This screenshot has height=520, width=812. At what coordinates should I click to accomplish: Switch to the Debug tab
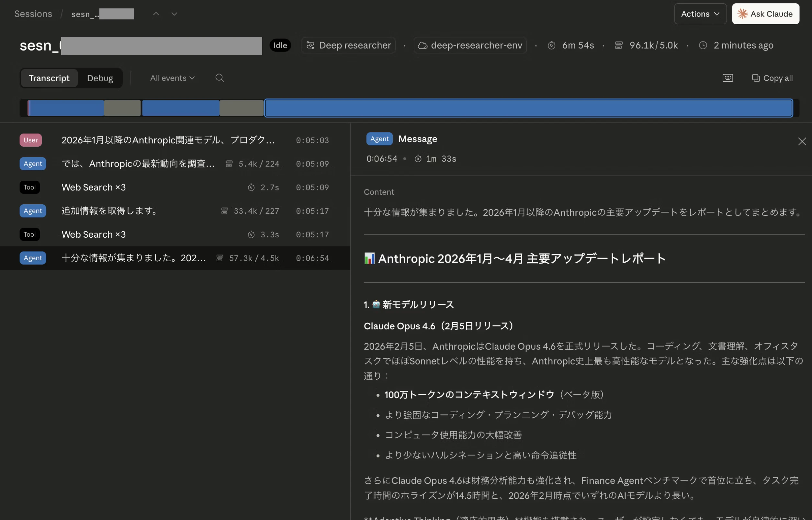pos(100,78)
